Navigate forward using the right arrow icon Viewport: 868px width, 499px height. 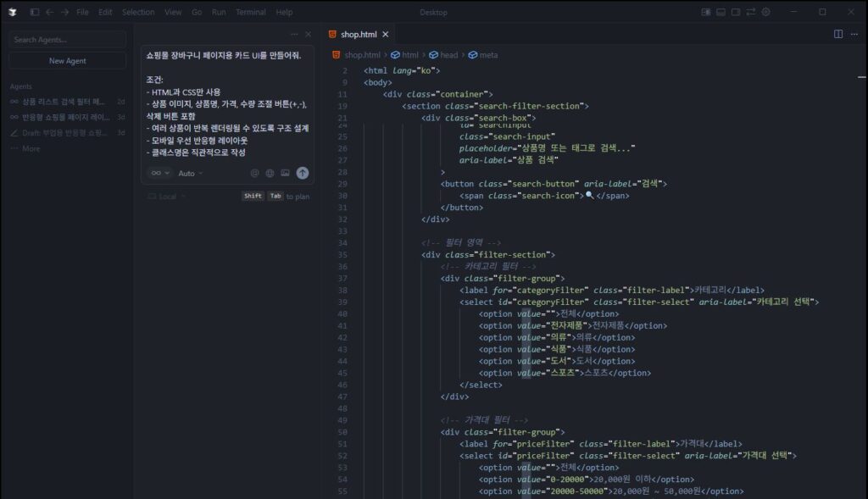click(x=65, y=12)
